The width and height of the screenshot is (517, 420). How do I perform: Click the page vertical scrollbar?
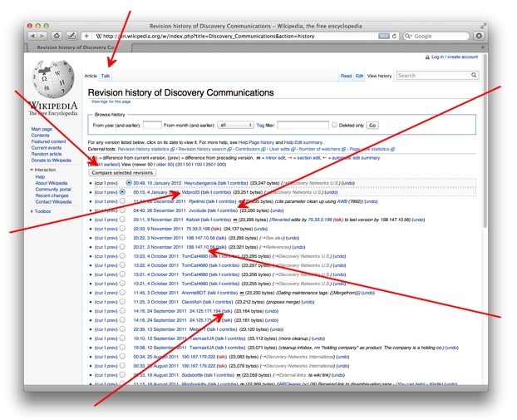pos(485,142)
